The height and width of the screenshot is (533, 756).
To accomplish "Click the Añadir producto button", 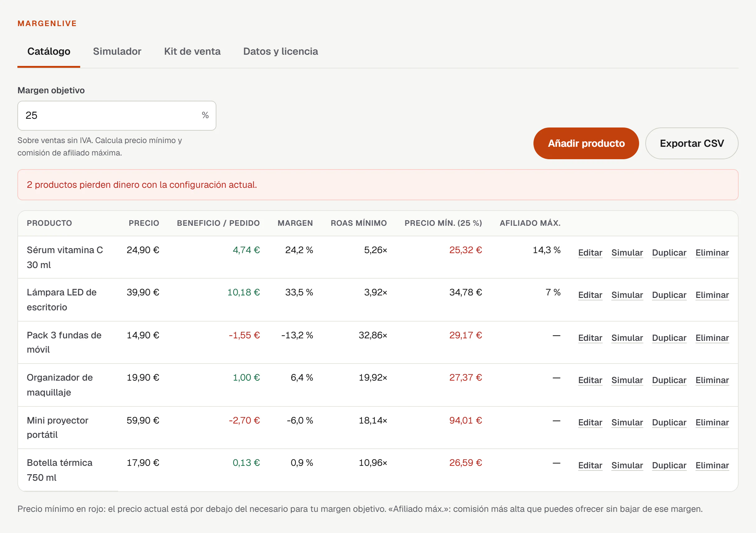I will click(586, 143).
